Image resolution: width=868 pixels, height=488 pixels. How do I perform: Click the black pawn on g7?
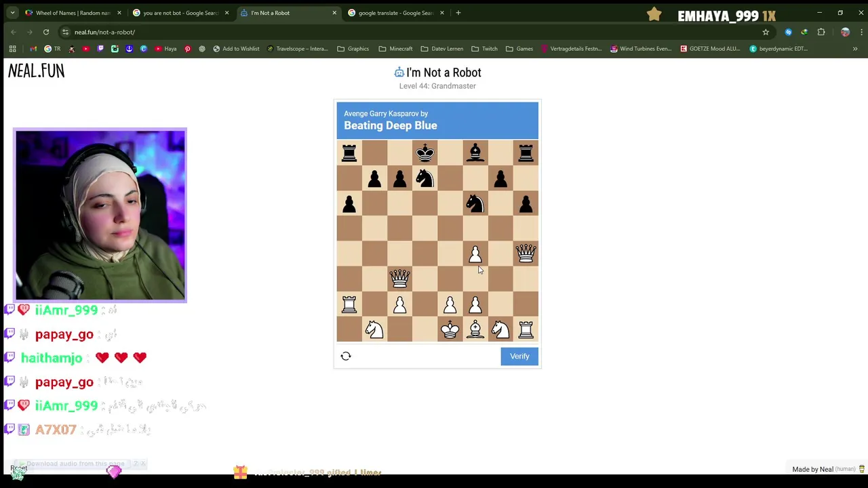(500, 178)
